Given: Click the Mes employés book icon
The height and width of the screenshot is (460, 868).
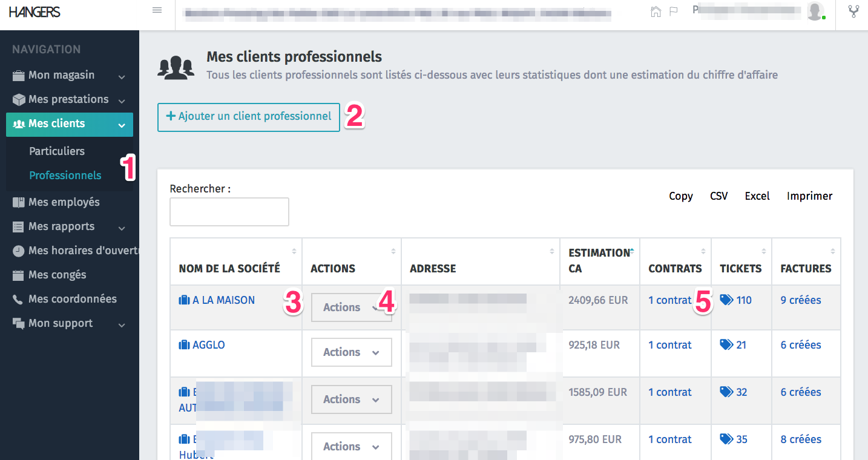Looking at the screenshot, I should [x=19, y=203].
